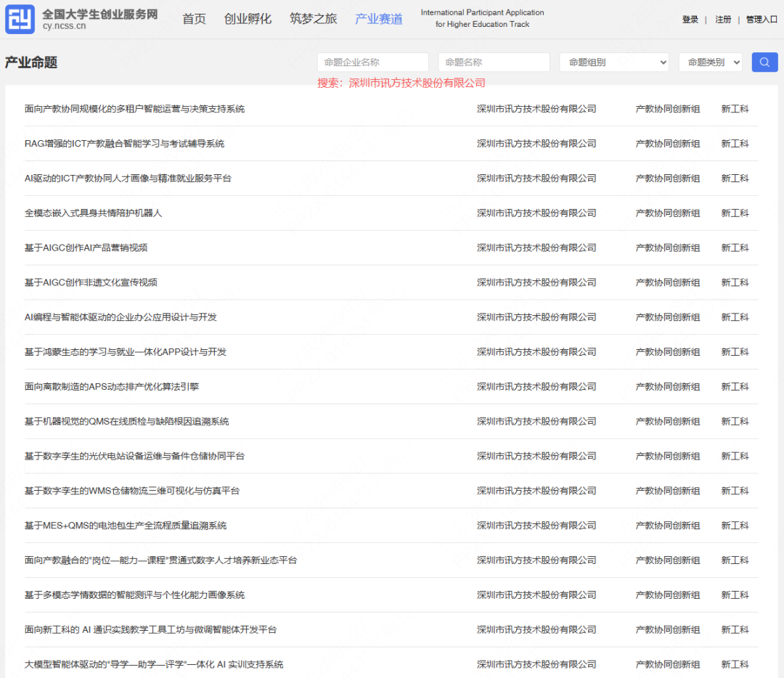Open the 命题组别 dropdown
The image size is (784, 678).
tap(614, 62)
